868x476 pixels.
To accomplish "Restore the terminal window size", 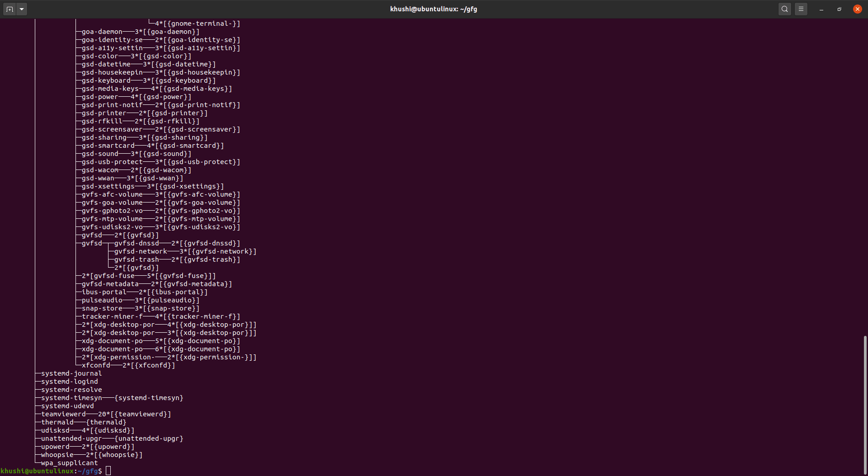I will tap(839, 9).
